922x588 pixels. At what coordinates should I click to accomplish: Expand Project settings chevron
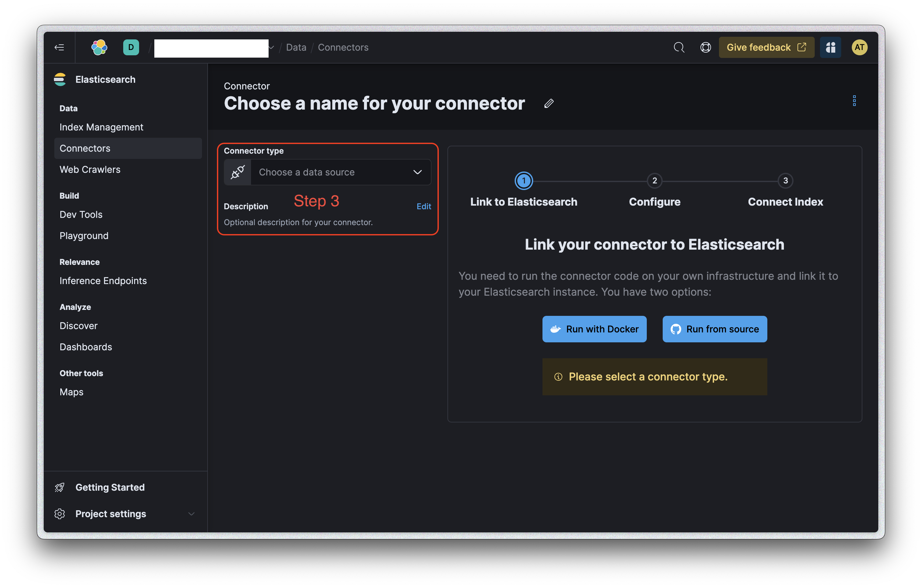(x=191, y=514)
